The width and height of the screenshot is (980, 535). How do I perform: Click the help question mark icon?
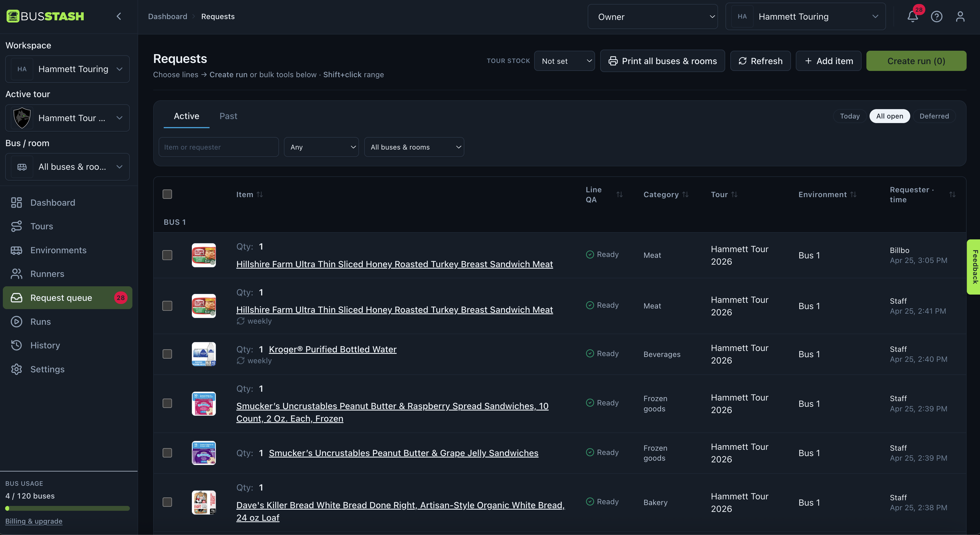click(x=936, y=16)
